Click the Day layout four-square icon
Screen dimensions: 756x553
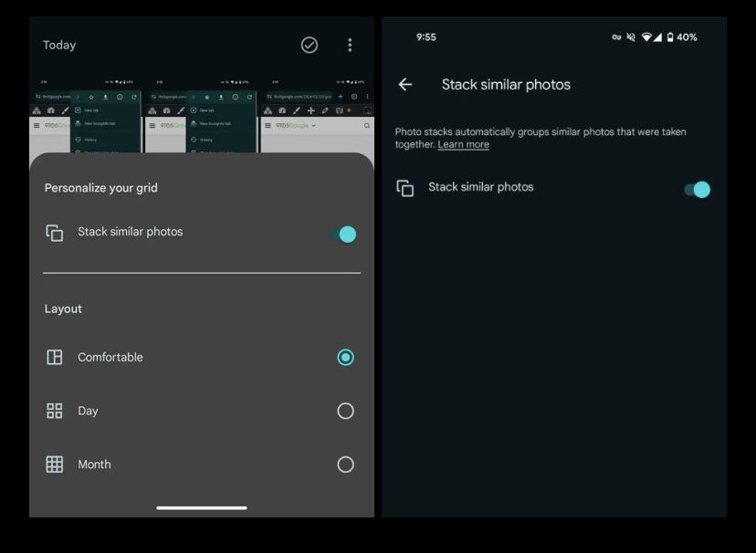(55, 411)
